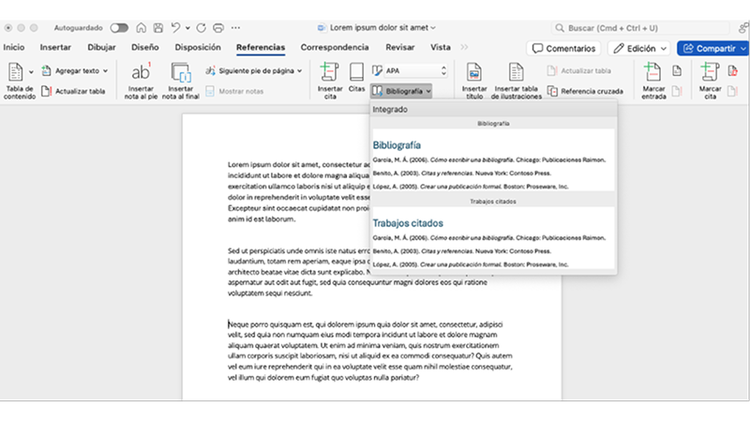Click Insertar tabla de ilustraciones
The height and width of the screenshot is (422, 750).
[x=516, y=81]
